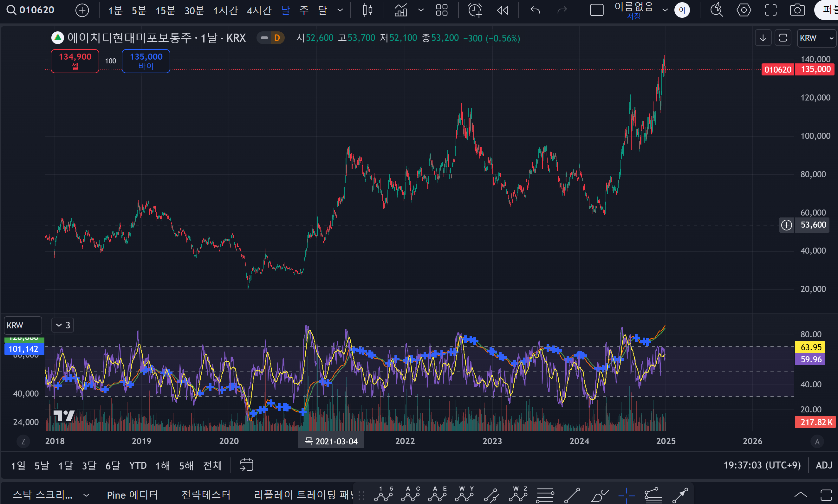
Task: Open the layout grid selector icon
Action: pos(441,10)
